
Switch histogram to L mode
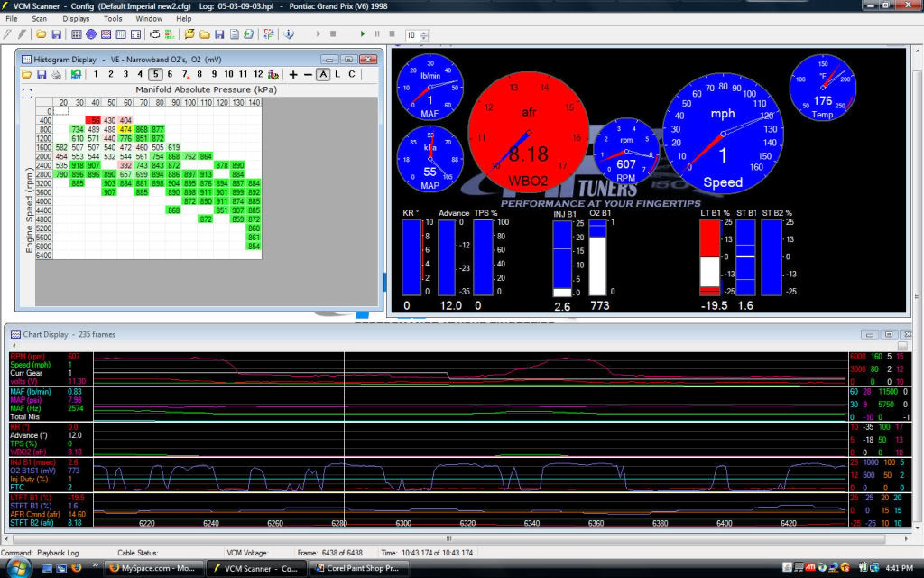point(337,74)
